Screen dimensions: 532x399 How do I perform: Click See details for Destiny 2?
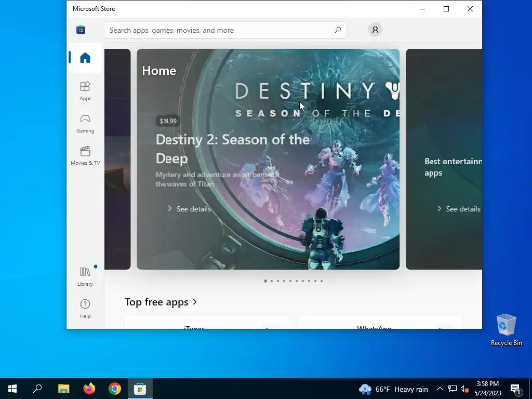tap(189, 209)
